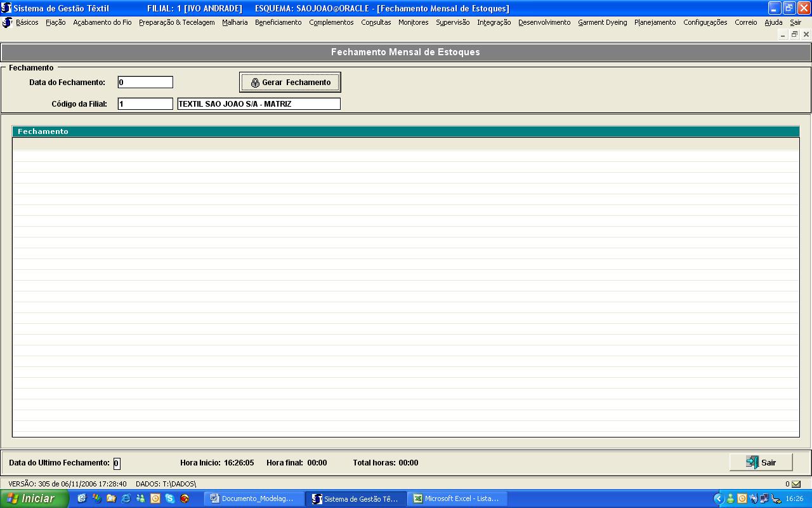The height and width of the screenshot is (508, 812).
Task: Open the Malharia menu
Action: click(x=235, y=22)
